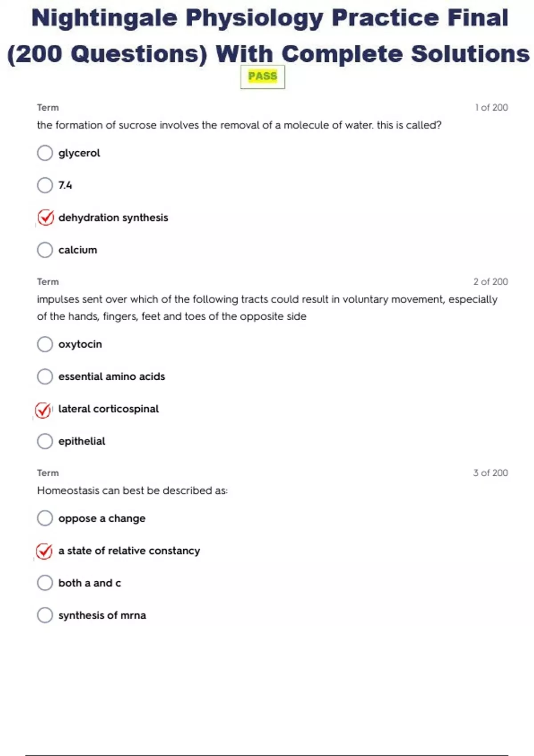Pick oxytocin as the answer
The height and width of the screenshot is (756, 534).
pos(45,344)
